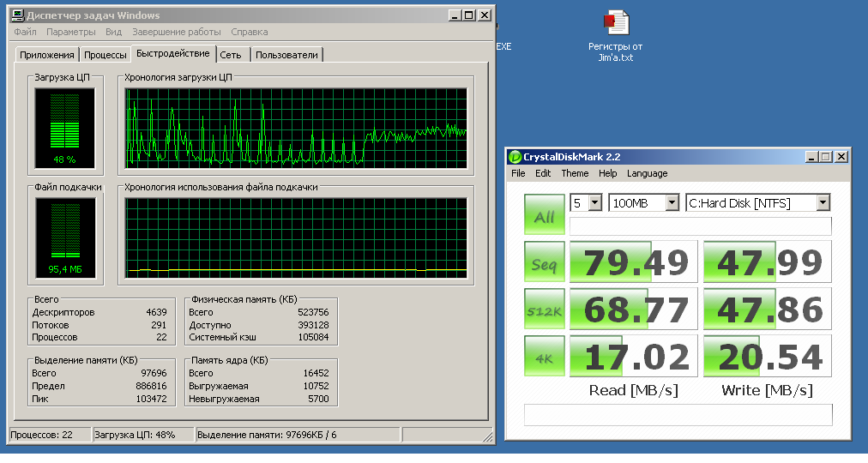Expand the C:Hard Disk [NTFS] drive dropdown
The width and height of the screenshot is (868, 463).
pos(823,203)
